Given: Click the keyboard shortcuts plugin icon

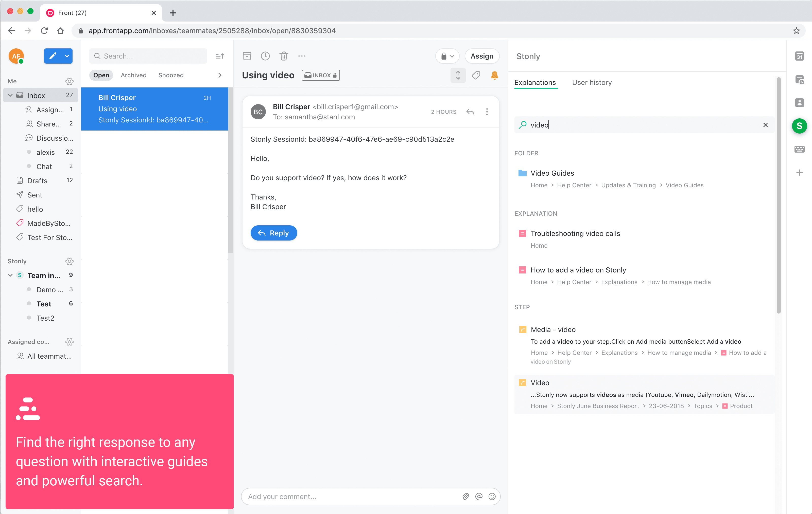Looking at the screenshot, I should pos(799,149).
